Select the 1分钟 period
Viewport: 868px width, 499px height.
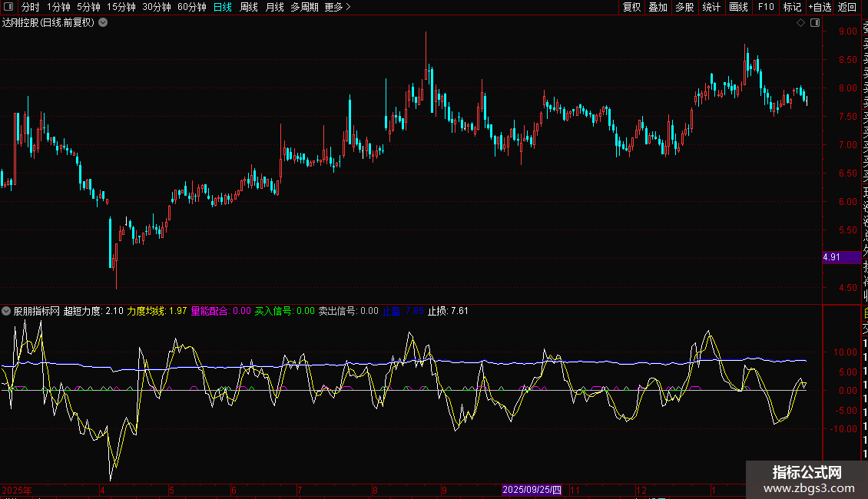[x=58, y=7]
